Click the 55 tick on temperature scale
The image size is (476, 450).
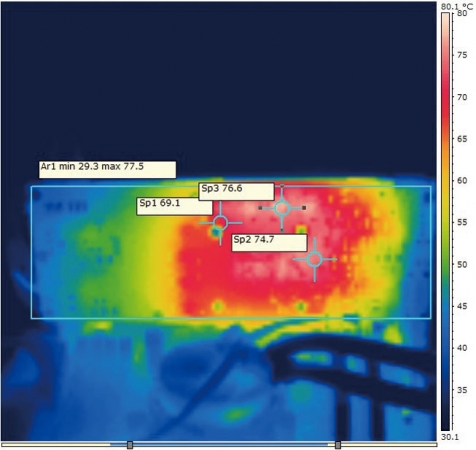(462, 222)
